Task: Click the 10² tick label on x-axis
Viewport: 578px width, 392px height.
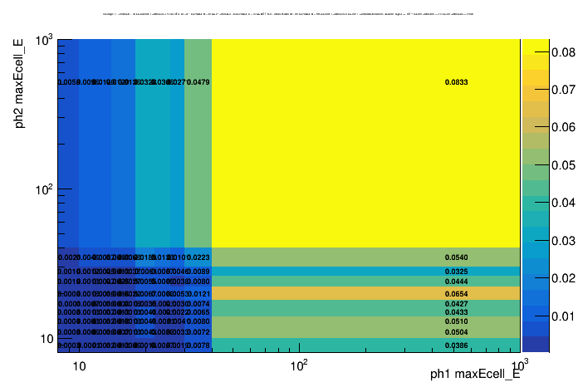Action: [299, 365]
